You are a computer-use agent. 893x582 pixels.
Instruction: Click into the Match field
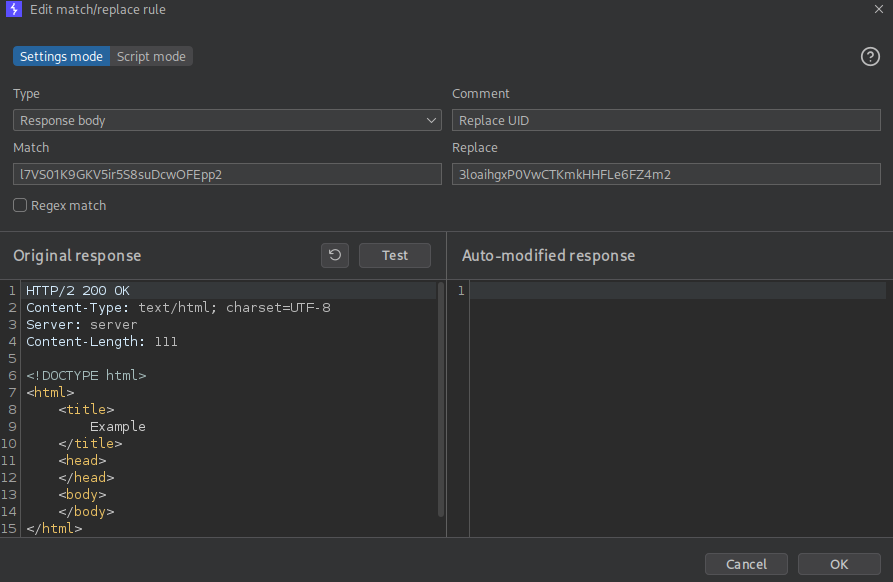click(227, 174)
